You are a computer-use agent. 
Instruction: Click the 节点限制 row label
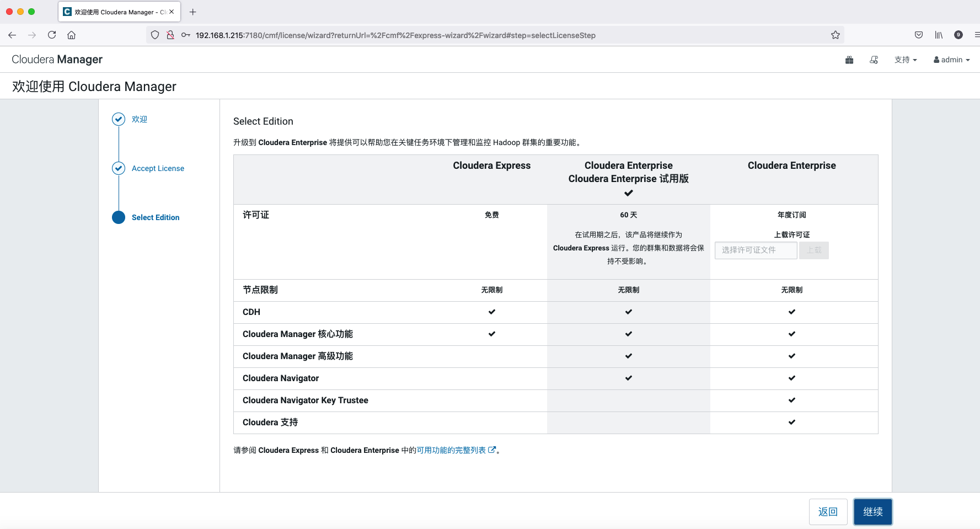(x=260, y=290)
